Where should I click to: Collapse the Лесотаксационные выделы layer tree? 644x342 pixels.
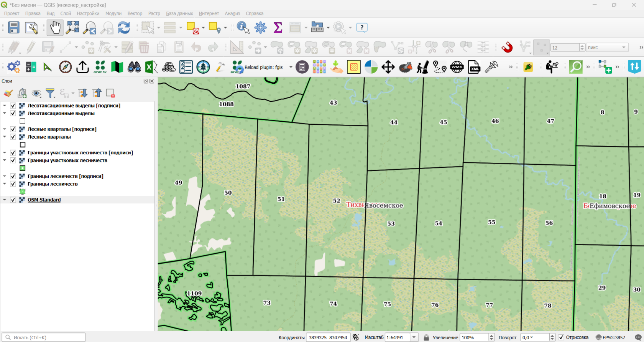coord(5,113)
